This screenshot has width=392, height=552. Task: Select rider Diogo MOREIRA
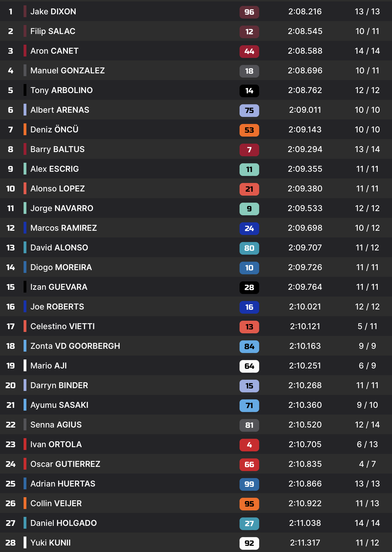pos(61,267)
